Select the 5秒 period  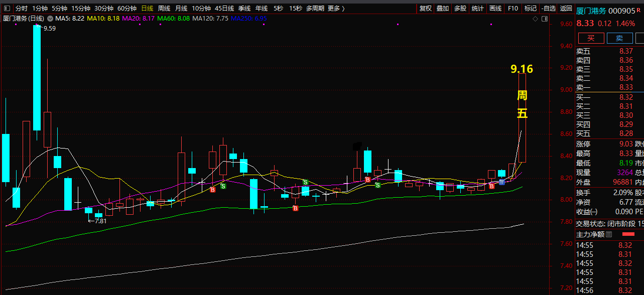[x=278, y=9]
